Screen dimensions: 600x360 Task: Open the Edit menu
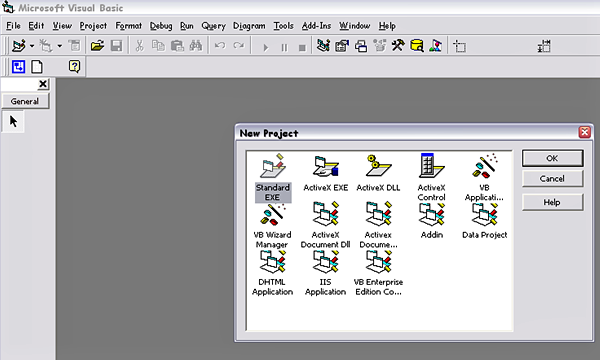36,26
